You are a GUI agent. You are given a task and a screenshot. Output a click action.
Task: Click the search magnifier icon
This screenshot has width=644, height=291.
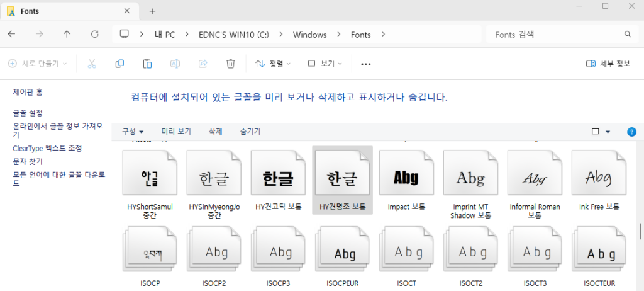point(628,35)
